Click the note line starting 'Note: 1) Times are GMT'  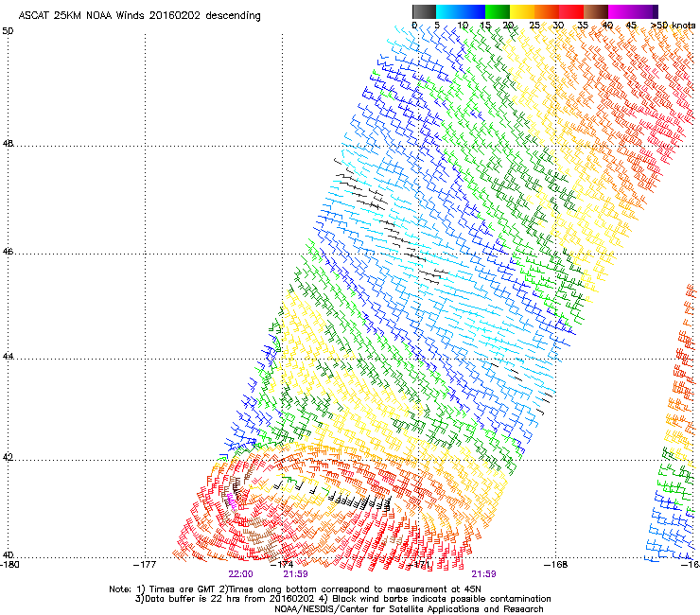[x=295, y=589]
